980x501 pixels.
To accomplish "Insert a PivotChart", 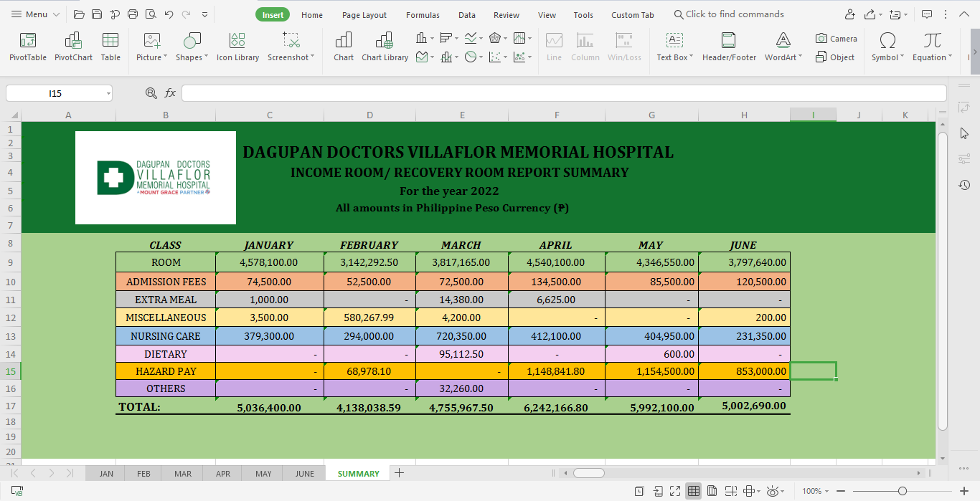I will 73,47.
